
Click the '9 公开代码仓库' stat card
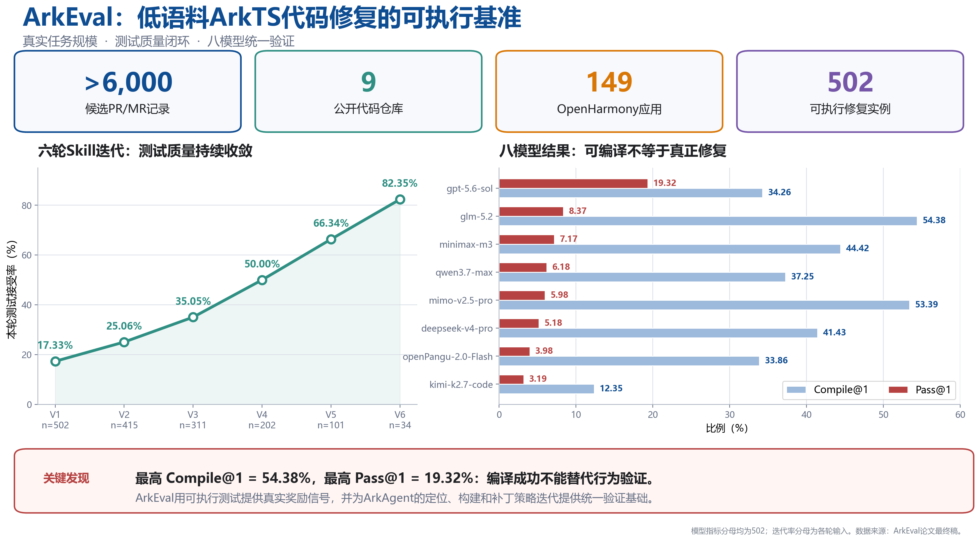368,91
